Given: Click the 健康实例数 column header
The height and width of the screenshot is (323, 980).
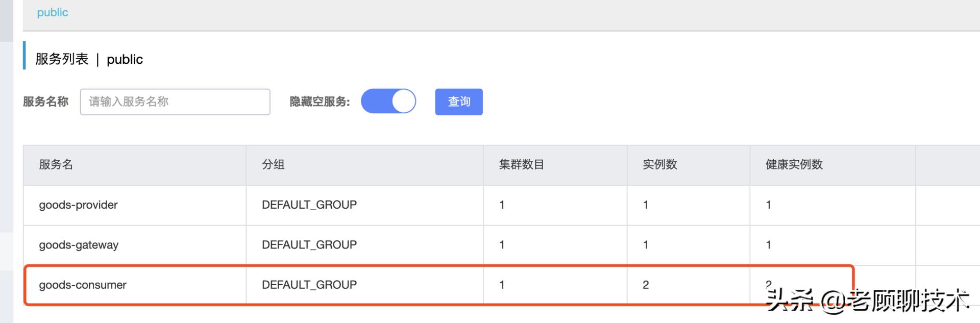Looking at the screenshot, I should click(x=794, y=164).
